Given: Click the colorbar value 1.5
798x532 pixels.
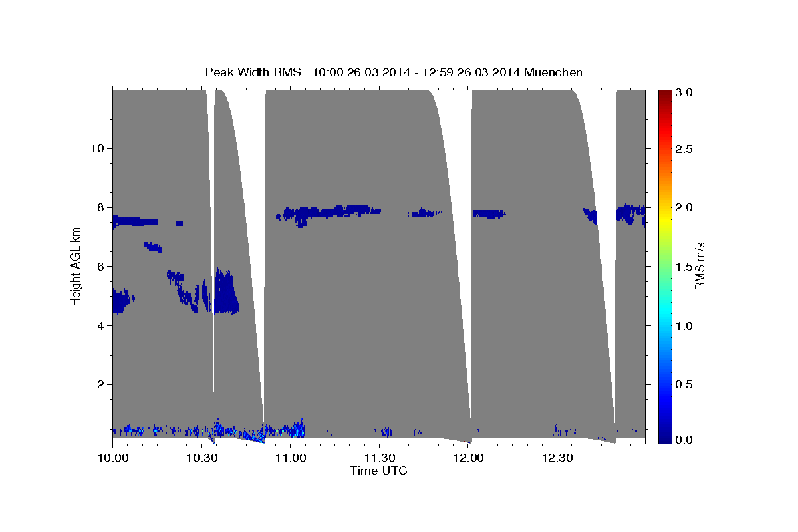Looking at the screenshot, I should point(686,267).
